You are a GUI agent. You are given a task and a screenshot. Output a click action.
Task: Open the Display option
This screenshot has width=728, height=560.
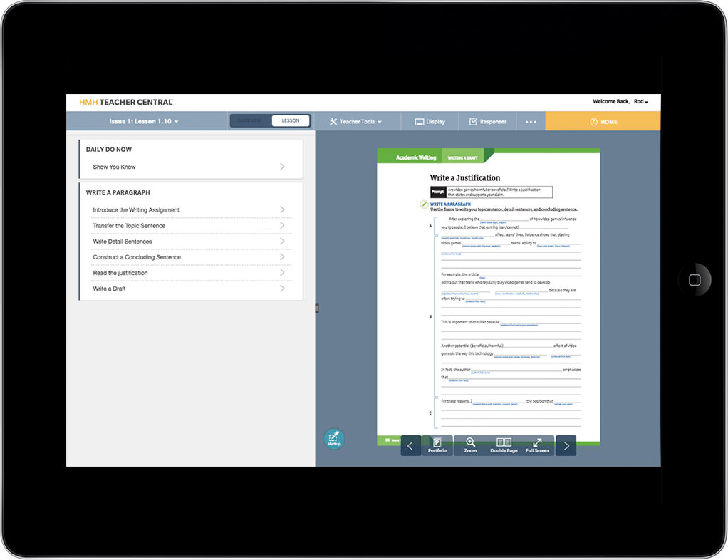click(x=430, y=122)
